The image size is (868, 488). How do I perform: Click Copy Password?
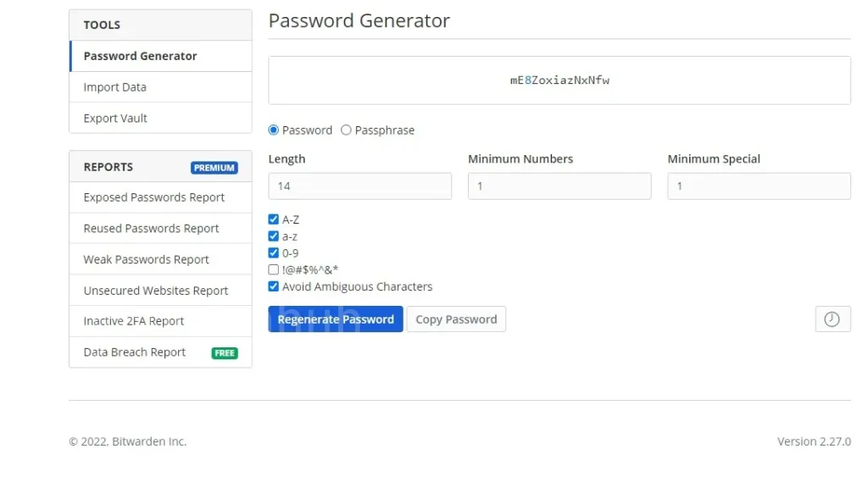456,319
